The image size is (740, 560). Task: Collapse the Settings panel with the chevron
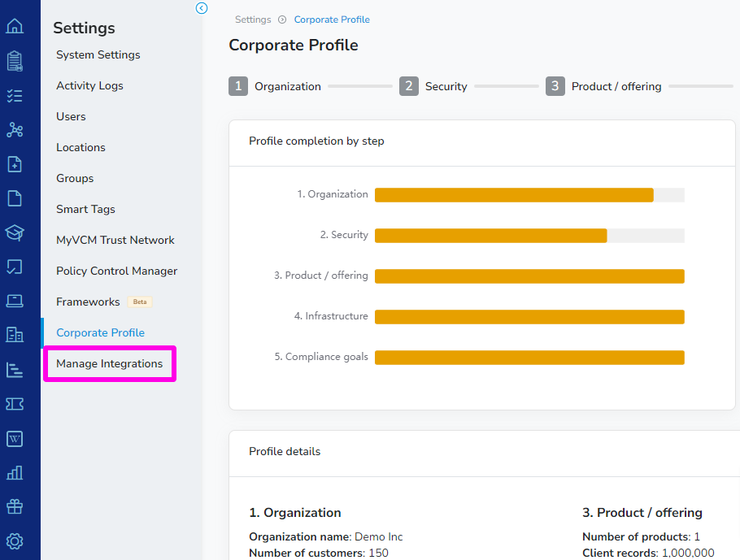[x=201, y=8]
